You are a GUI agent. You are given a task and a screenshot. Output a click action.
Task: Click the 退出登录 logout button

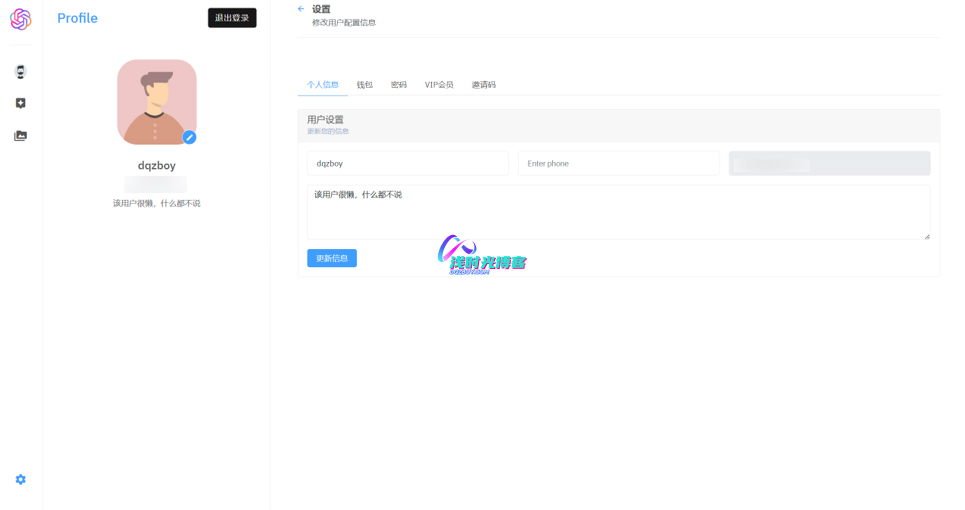click(232, 18)
